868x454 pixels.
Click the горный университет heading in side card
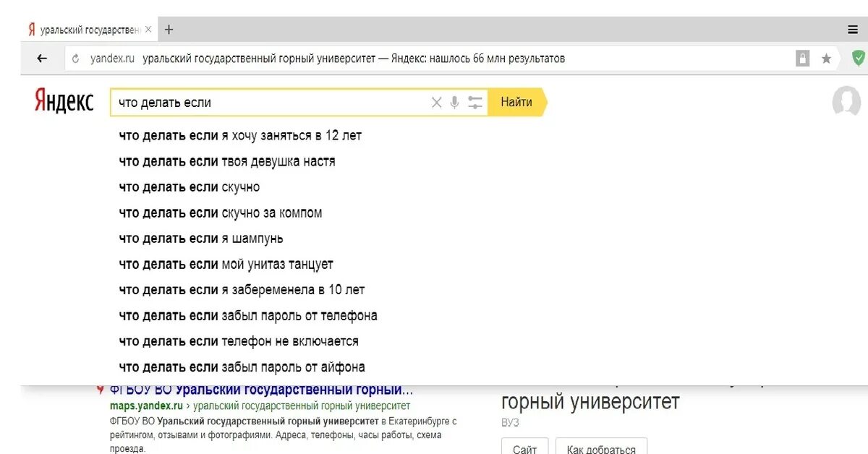[x=590, y=402]
